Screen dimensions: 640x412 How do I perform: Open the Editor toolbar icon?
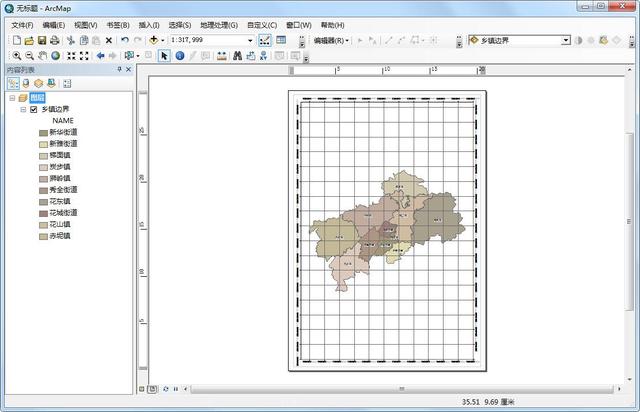[264, 40]
